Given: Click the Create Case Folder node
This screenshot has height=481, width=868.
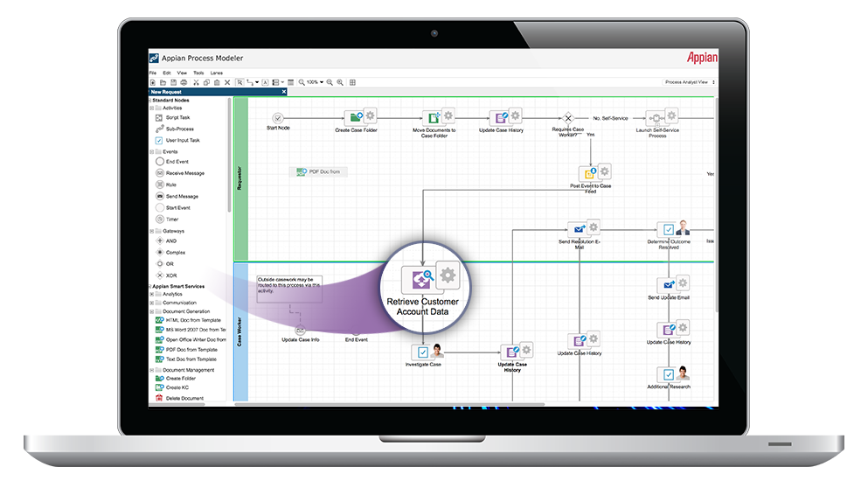Looking at the screenshot, I should (x=355, y=117).
